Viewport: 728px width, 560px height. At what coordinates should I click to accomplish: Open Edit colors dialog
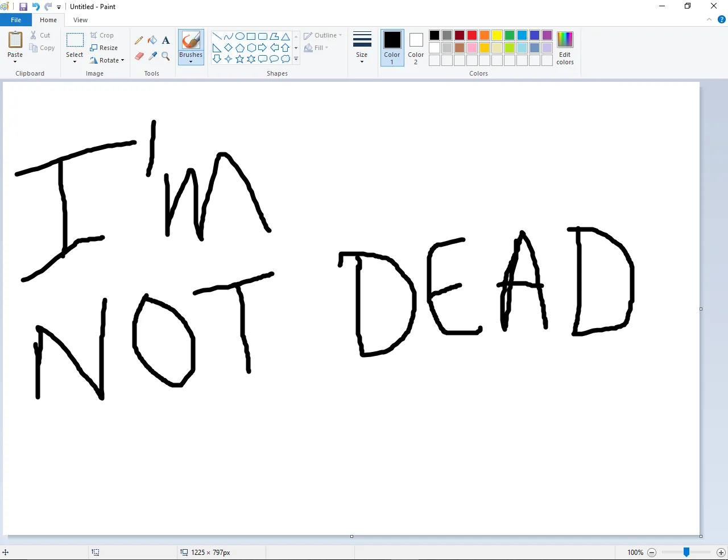[x=565, y=48]
